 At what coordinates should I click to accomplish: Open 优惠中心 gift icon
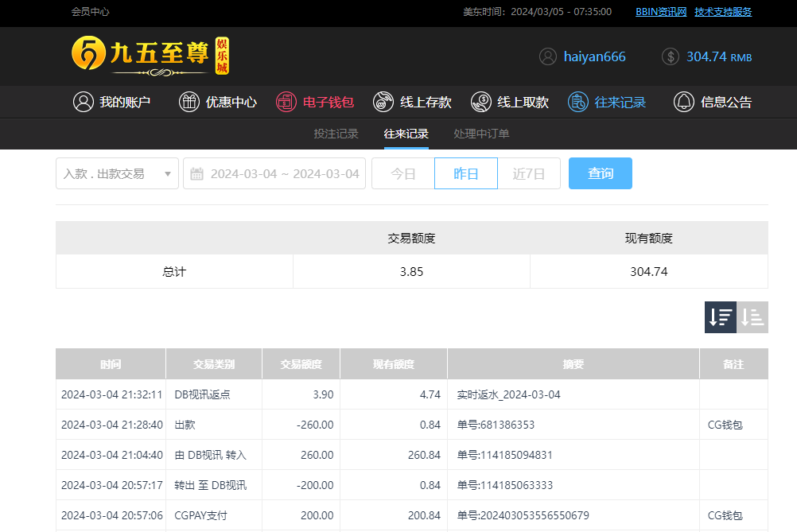click(x=189, y=102)
